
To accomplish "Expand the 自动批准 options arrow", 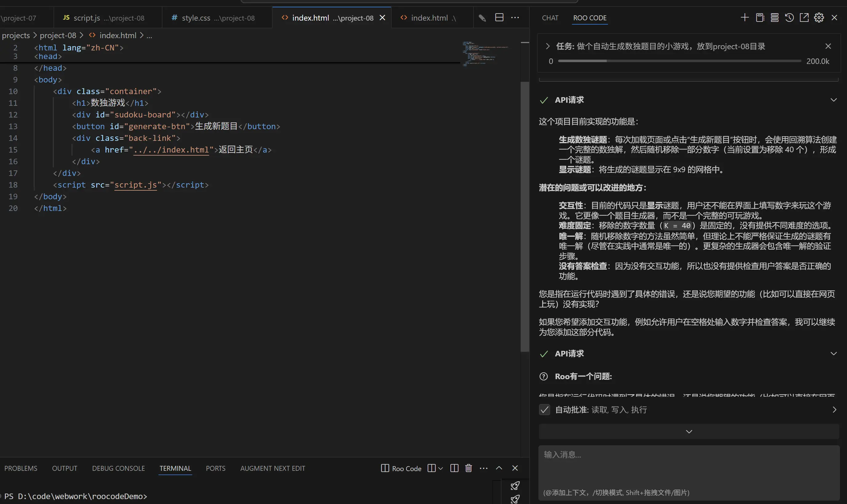I will [x=834, y=410].
